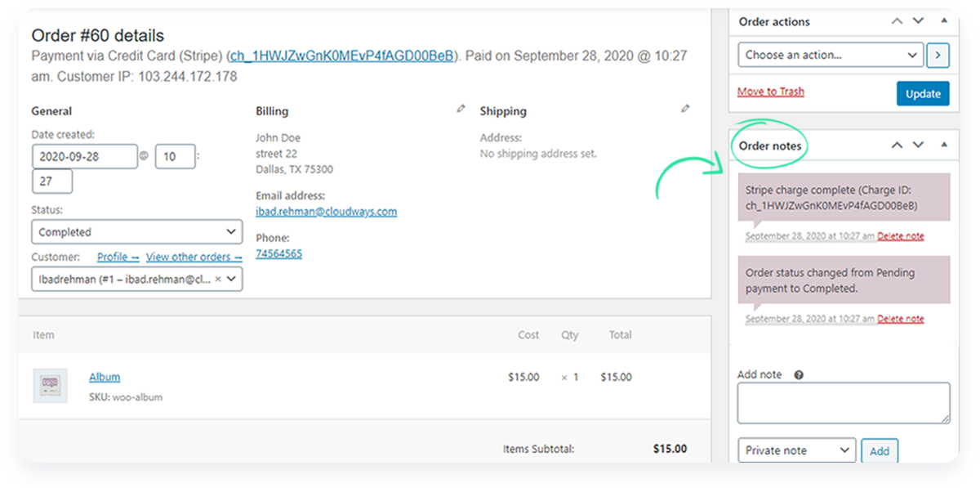This screenshot has height=488, width=980.
Task: Collapse the Order notes panel triangle
Action: (x=945, y=145)
